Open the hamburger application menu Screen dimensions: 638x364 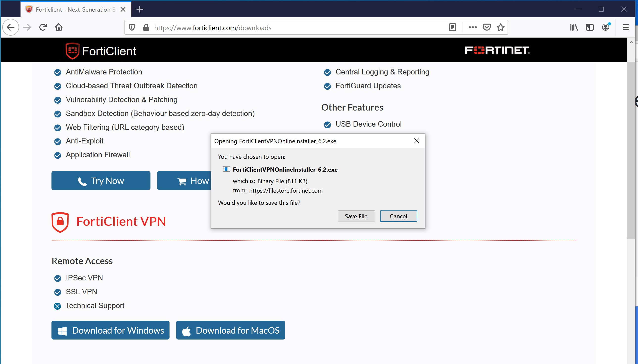pyautogui.click(x=626, y=27)
